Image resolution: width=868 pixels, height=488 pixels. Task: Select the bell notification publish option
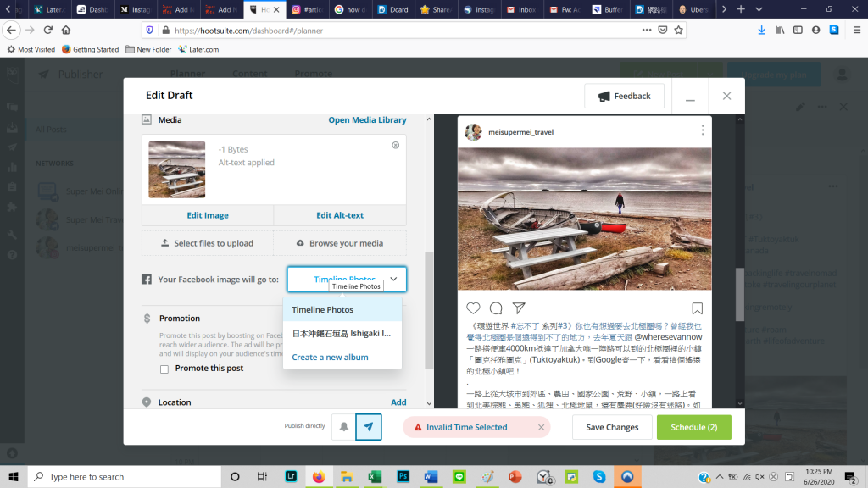click(343, 427)
